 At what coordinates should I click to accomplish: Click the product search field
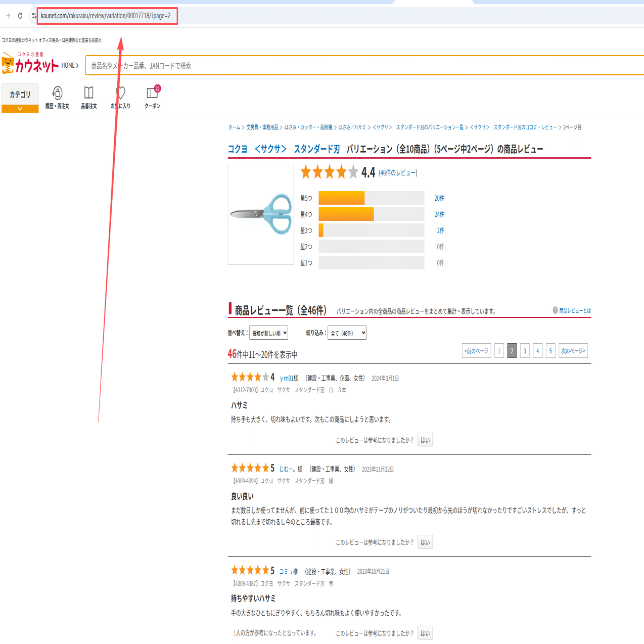pos(364,66)
